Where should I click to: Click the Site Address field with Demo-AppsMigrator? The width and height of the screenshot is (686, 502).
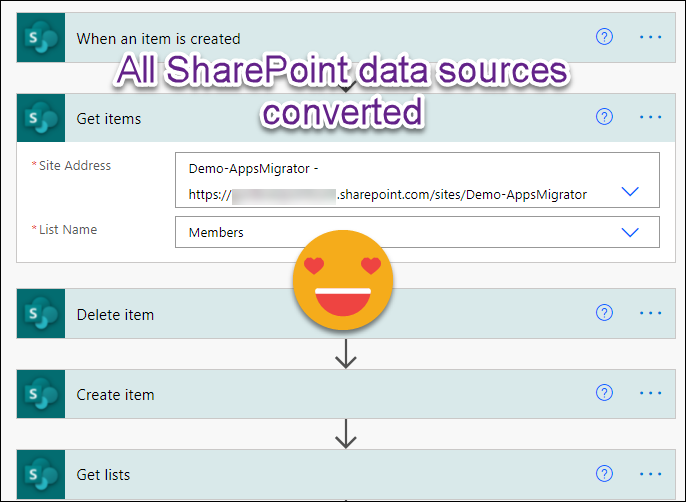pyautogui.click(x=417, y=180)
